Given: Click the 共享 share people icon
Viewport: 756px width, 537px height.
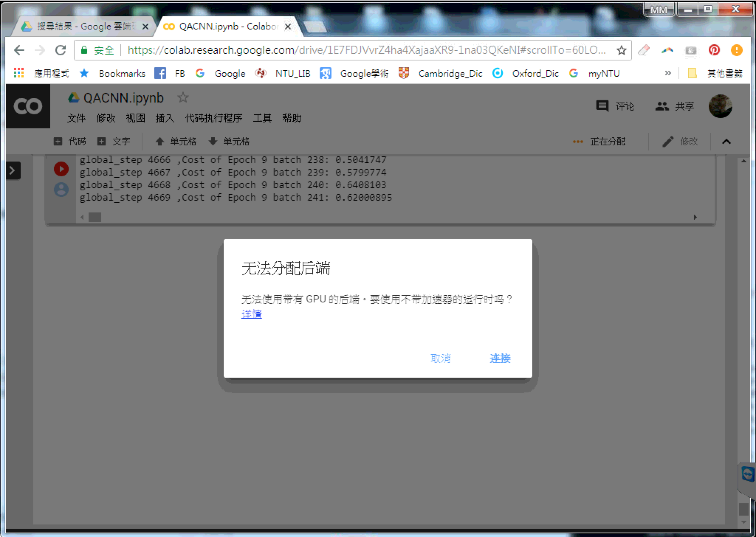Looking at the screenshot, I should point(662,106).
